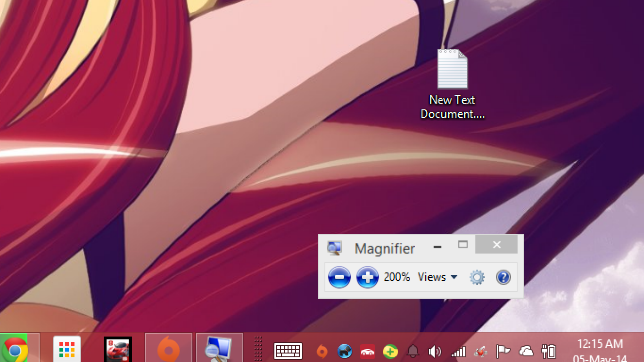
Task: Click the red car tray icon
Action: [x=367, y=352]
